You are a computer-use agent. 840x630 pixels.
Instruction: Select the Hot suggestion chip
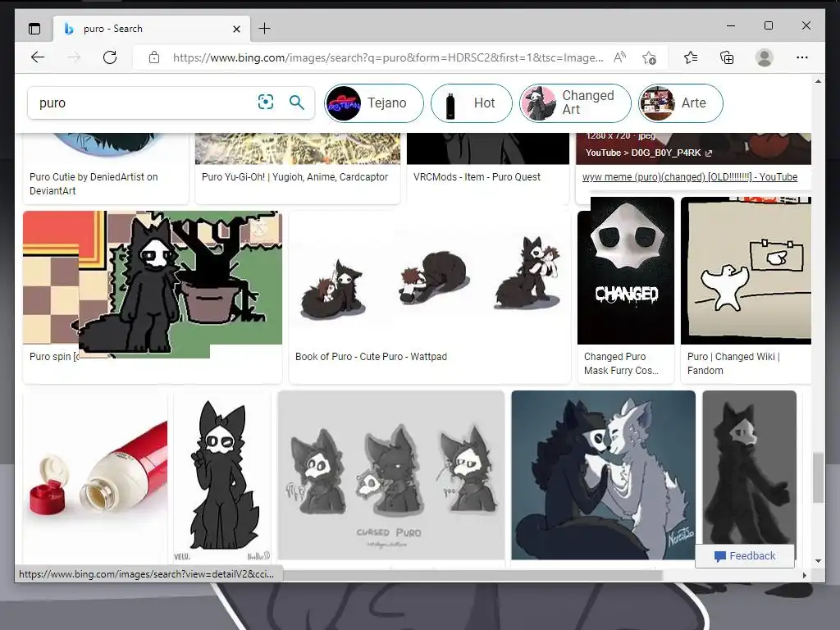click(472, 103)
